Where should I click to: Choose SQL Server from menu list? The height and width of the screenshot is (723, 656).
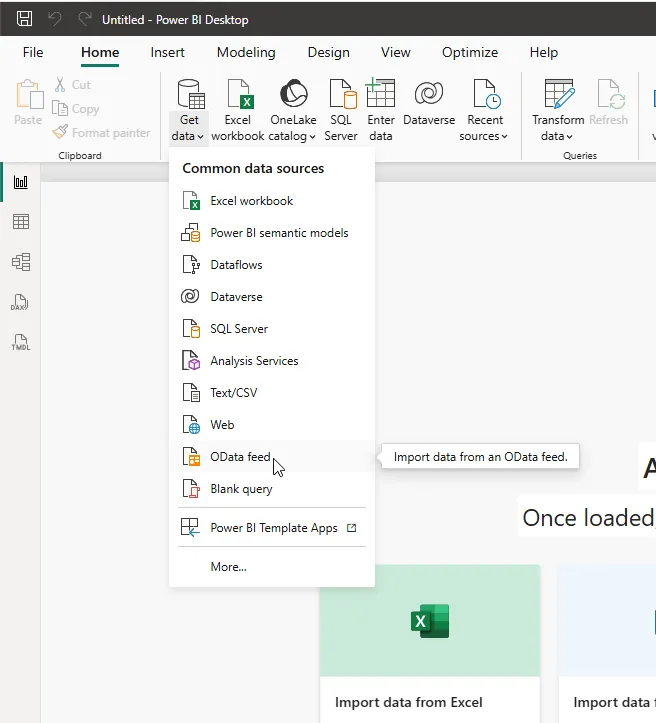272,329
